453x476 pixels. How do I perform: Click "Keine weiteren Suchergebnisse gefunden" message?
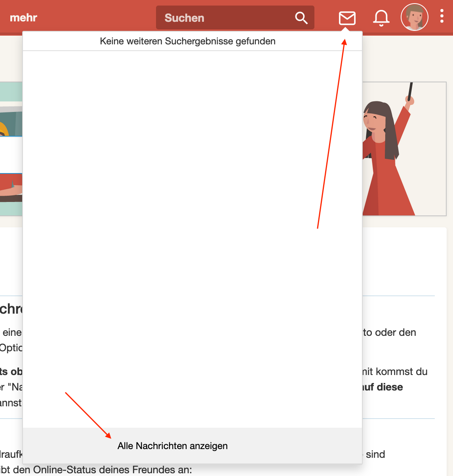click(188, 41)
